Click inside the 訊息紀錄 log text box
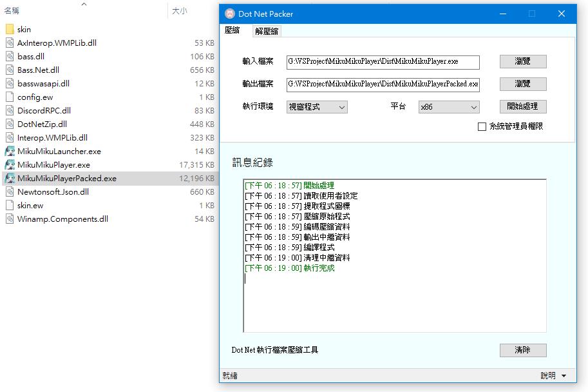Image resolution: width=588 pixels, height=392 pixels. [395, 256]
